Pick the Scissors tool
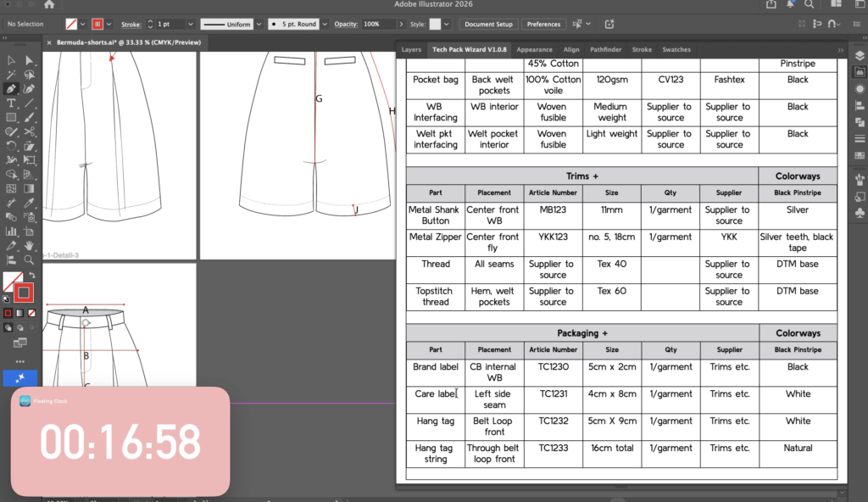The image size is (868, 502). coord(30,131)
